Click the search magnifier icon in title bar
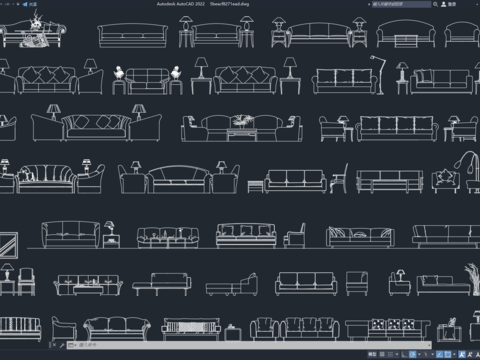 435,4
